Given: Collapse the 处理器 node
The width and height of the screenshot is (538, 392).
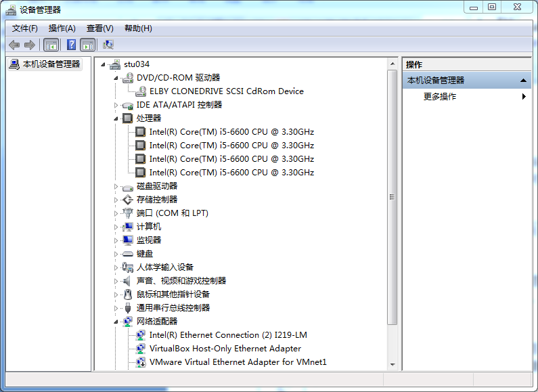Looking at the screenshot, I should (116, 118).
